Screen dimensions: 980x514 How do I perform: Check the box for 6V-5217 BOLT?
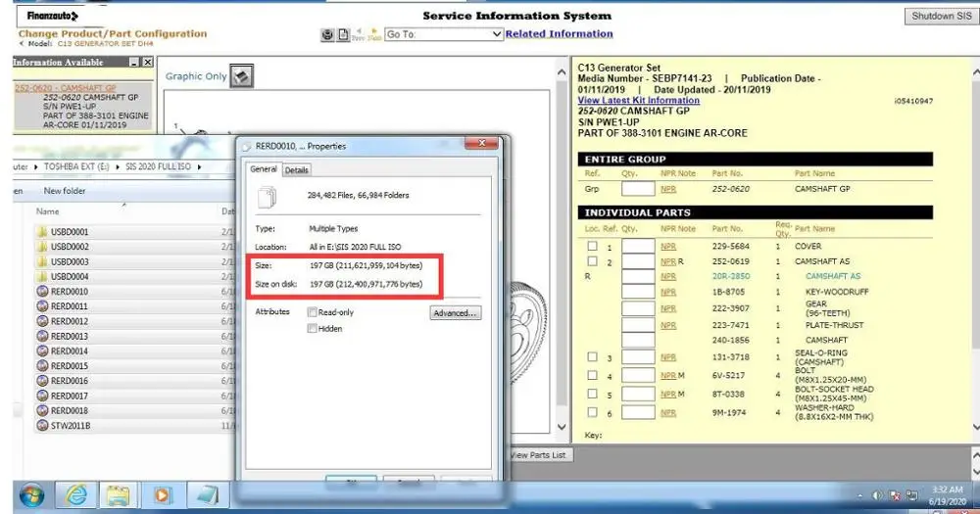pos(592,375)
